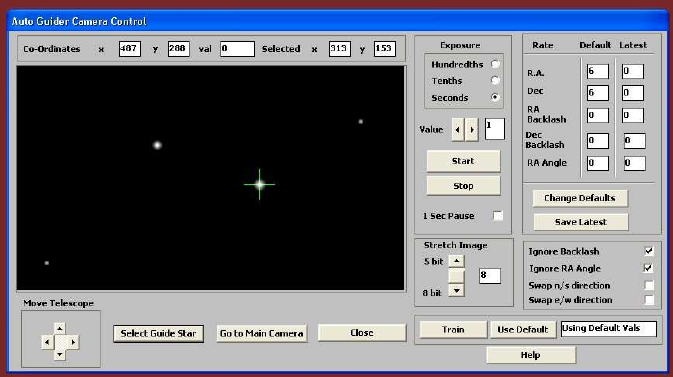The image size is (673, 377).
Task: Select Tenths exposure unit
Action: point(495,80)
